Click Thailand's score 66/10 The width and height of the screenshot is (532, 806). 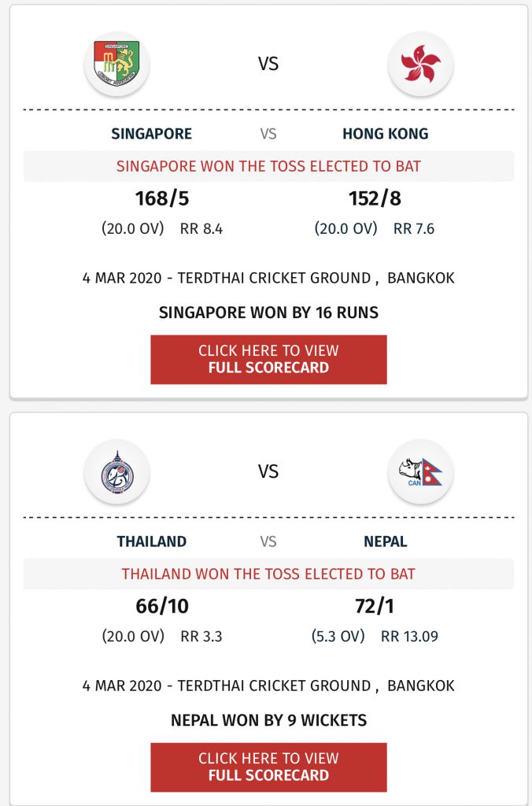(162, 606)
